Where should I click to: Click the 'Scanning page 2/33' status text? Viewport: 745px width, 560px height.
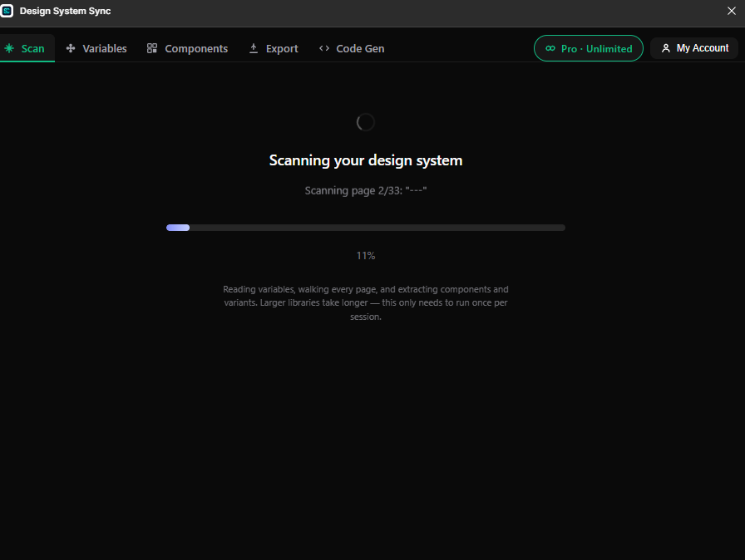pos(366,191)
